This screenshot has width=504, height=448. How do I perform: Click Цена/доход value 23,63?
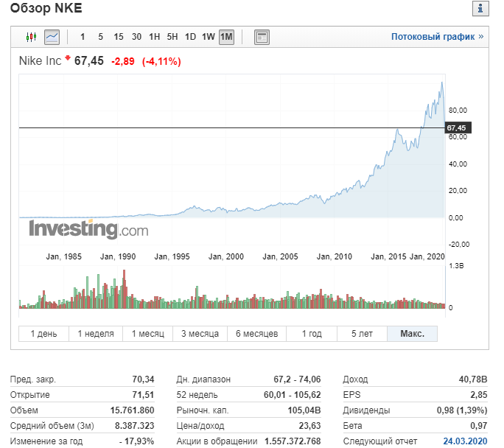(310, 425)
